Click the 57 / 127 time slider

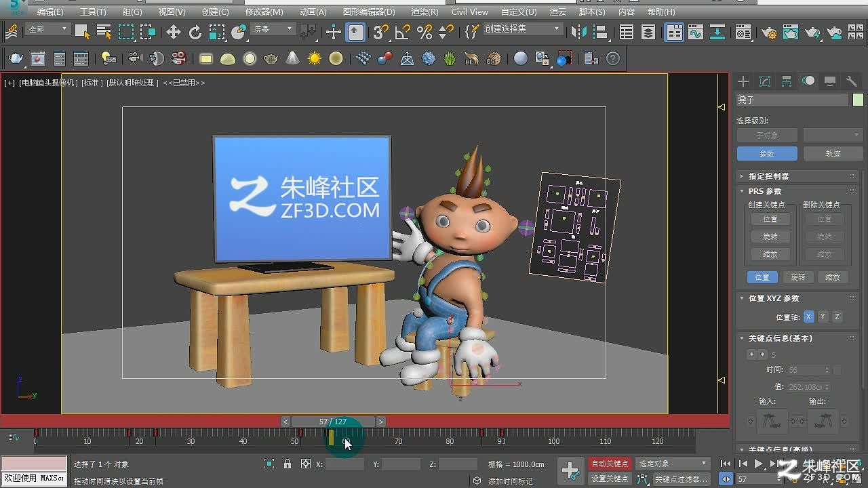[x=333, y=422]
